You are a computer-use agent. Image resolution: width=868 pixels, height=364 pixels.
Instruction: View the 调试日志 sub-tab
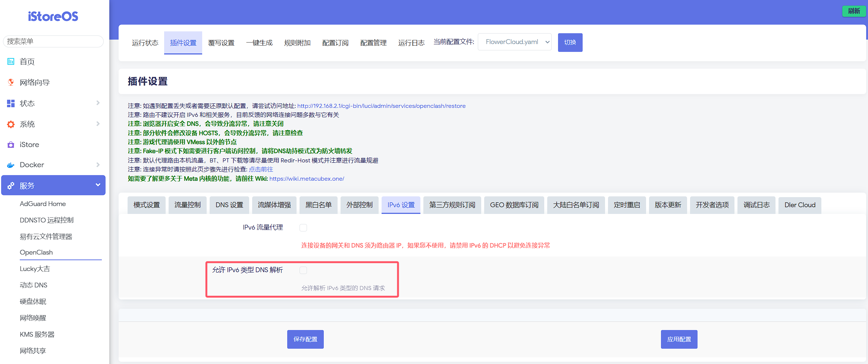(x=756, y=205)
